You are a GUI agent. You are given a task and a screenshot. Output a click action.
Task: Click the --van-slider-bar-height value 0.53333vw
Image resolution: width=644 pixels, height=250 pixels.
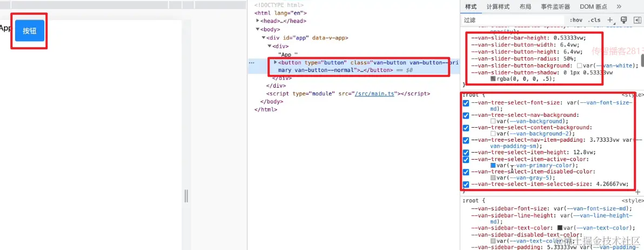pyautogui.click(x=568, y=37)
